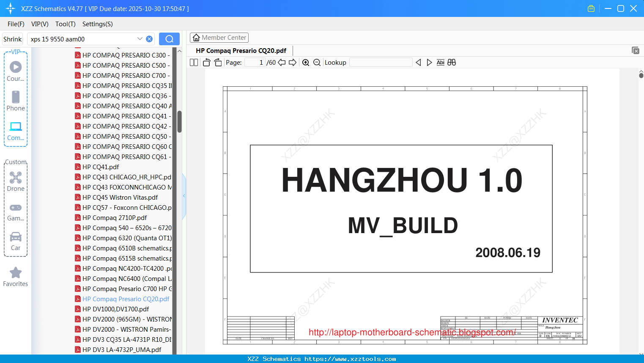This screenshot has width=644, height=363.
Task: Collapse the file list panel handle
Action: (184, 195)
